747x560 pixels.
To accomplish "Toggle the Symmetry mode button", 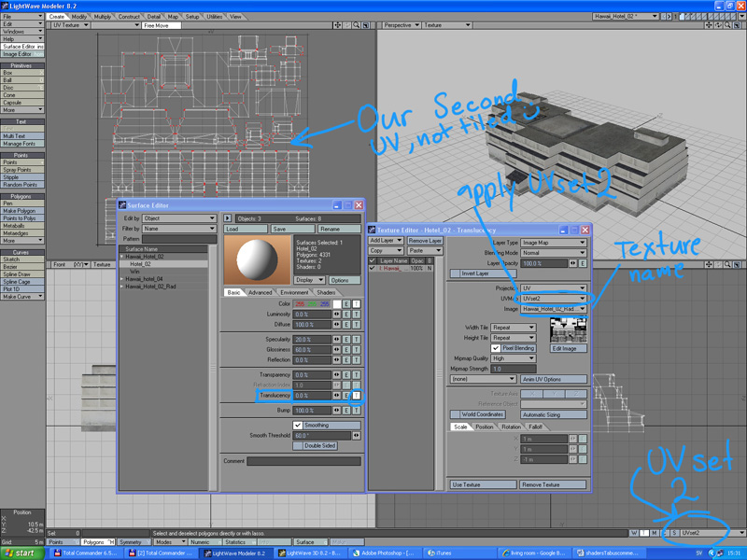I will tap(133, 542).
